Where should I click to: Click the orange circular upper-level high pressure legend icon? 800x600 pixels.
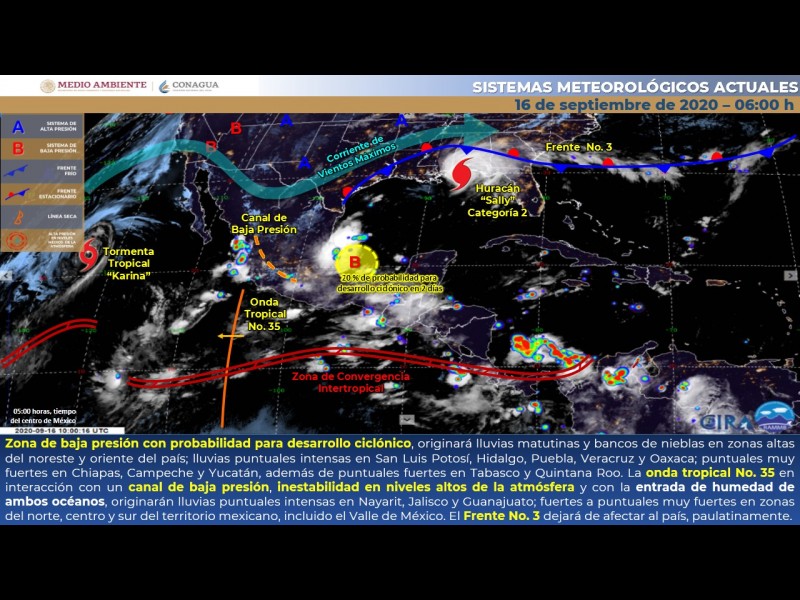[x=17, y=241]
